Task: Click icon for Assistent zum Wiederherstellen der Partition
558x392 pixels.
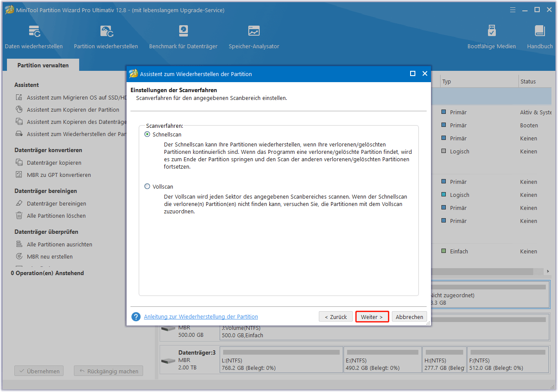Action: (19, 134)
